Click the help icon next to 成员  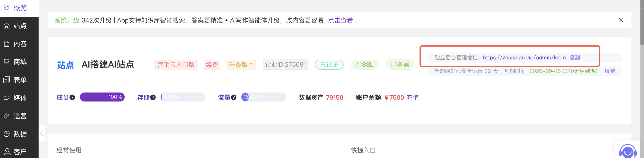[x=72, y=97]
